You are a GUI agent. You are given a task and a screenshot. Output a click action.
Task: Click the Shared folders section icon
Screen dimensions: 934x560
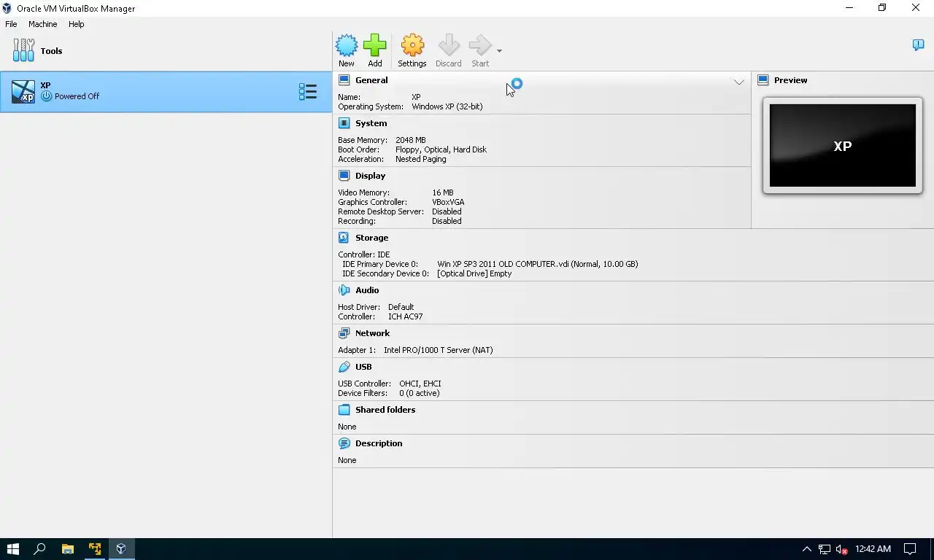pyautogui.click(x=344, y=410)
